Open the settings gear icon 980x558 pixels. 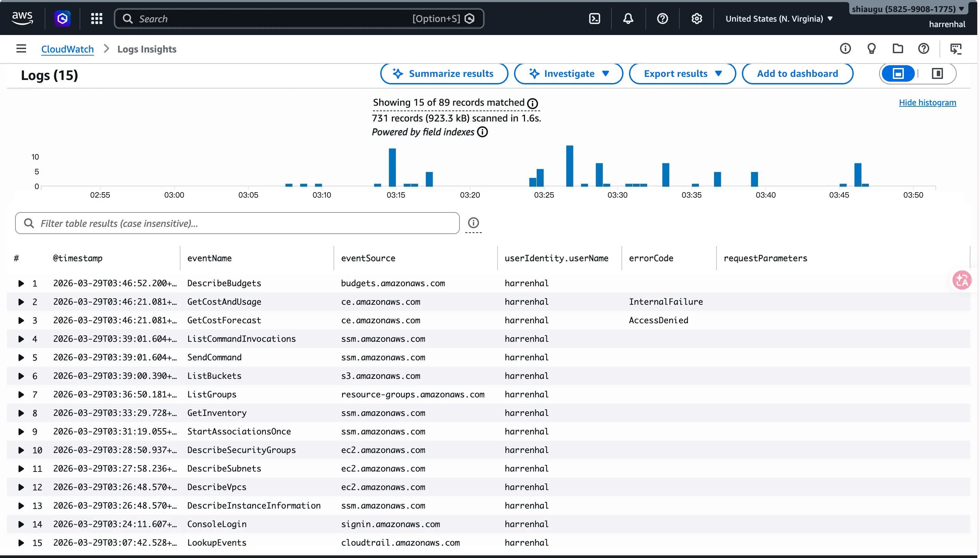(x=697, y=19)
